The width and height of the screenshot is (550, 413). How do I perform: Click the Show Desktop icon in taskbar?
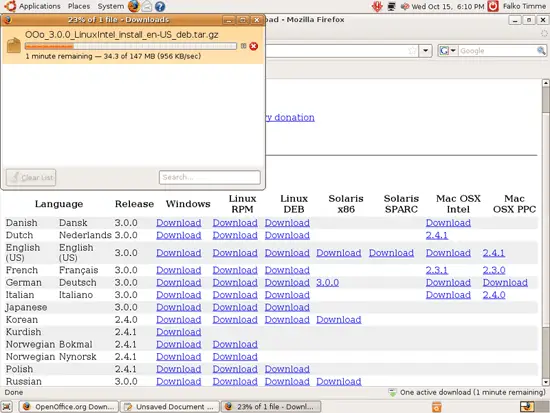click(6, 407)
